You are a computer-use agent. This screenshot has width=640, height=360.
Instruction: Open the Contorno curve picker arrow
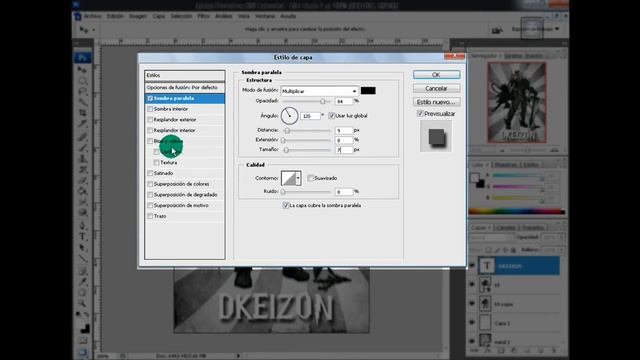click(298, 178)
